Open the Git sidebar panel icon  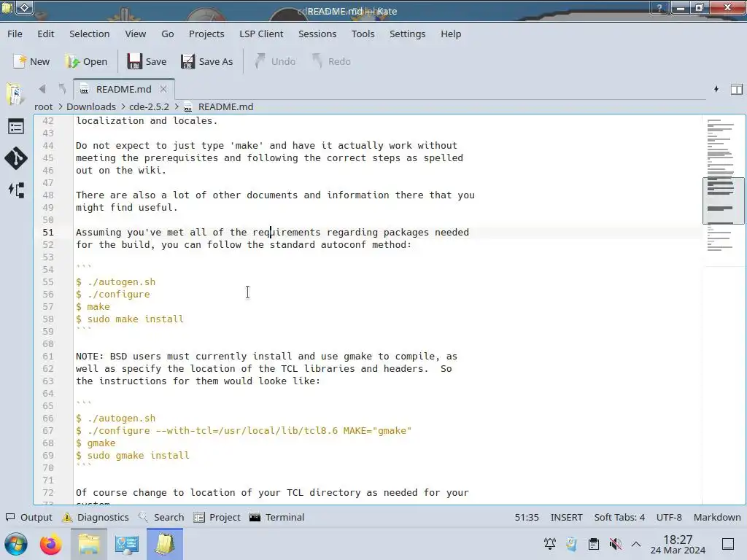click(x=16, y=158)
